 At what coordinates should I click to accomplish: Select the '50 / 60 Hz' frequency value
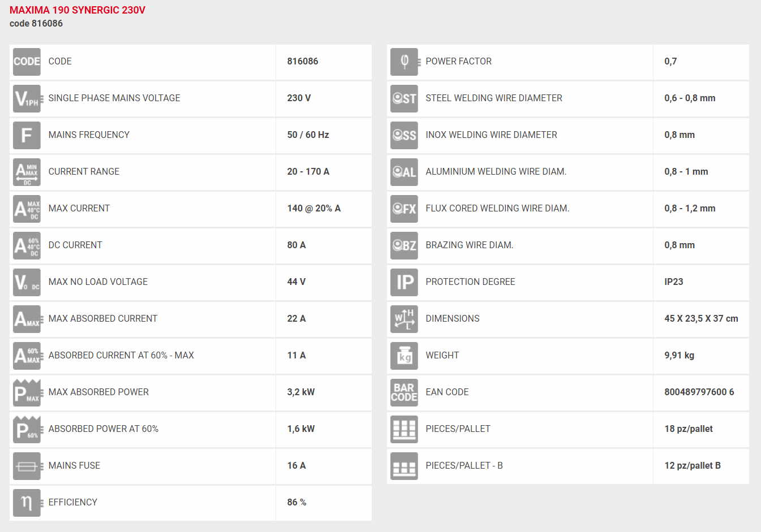point(308,135)
